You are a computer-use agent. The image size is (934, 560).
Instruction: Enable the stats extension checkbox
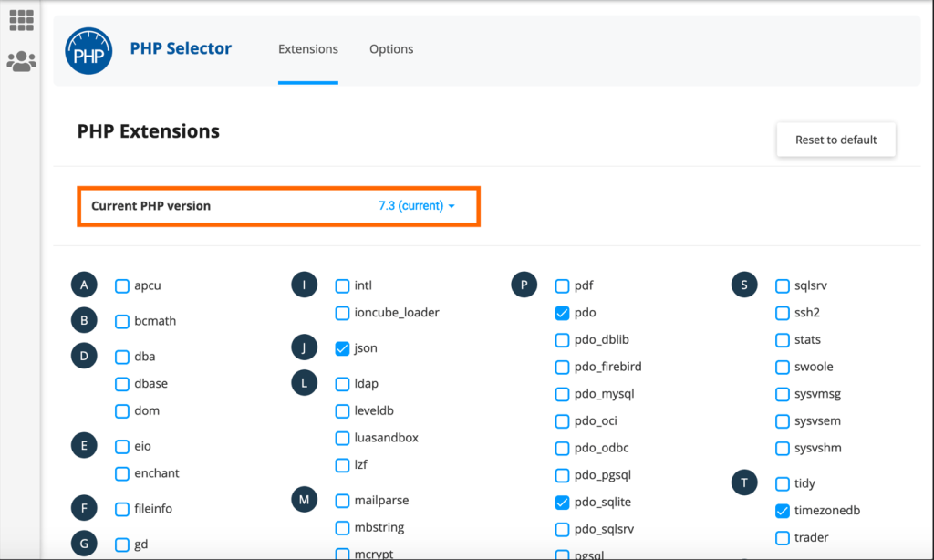click(x=783, y=340)
